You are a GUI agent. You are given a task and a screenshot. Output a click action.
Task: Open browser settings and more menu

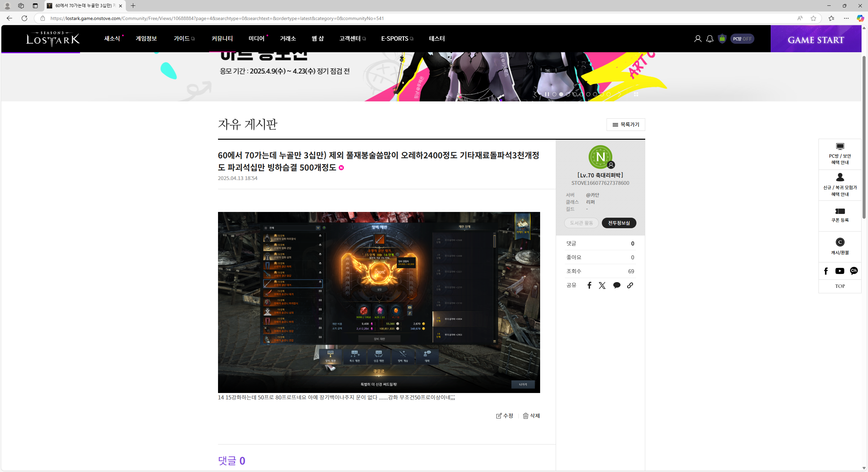pyautogui.click(x=846, y=18)
